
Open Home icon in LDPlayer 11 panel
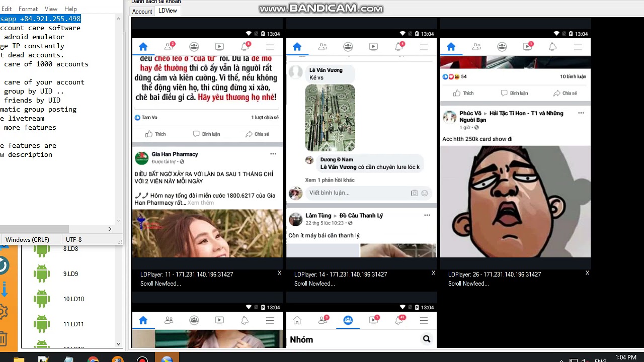coord(143,47)
